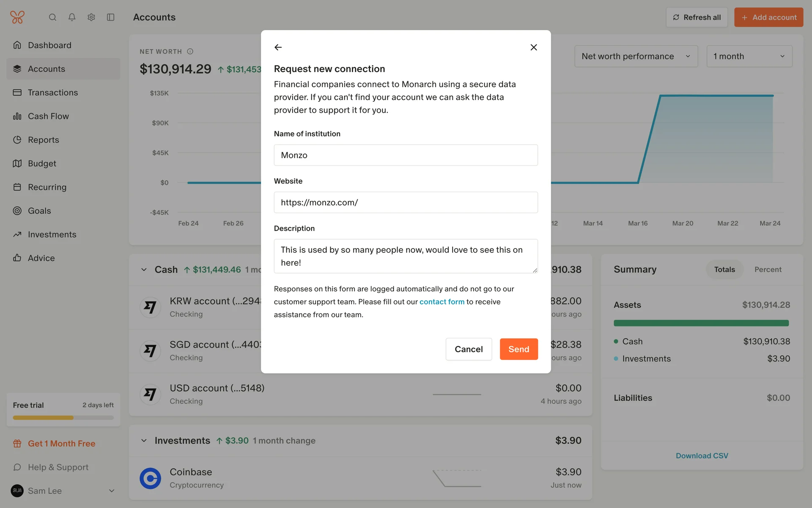Click the Name of institution field
Screen dimensions: 812x508
click(x=406, y=155)
